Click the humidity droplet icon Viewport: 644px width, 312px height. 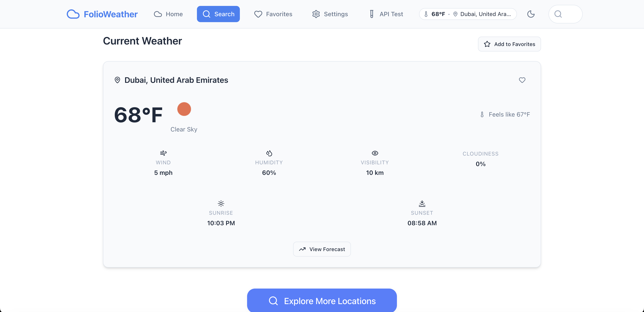point(269,153)
